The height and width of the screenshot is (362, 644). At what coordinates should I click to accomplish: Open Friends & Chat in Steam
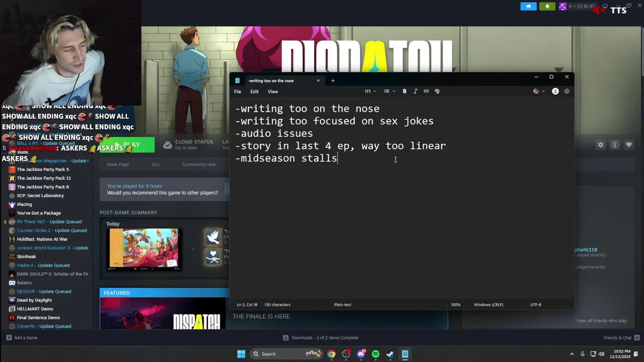621,338
